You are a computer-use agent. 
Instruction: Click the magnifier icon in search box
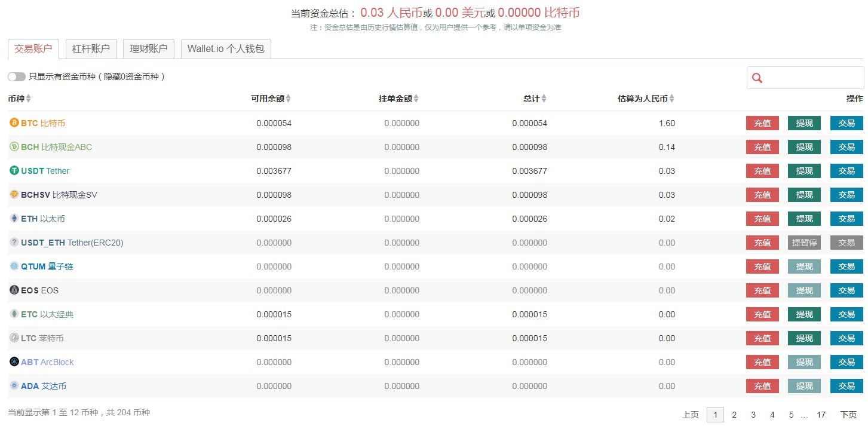757,78
